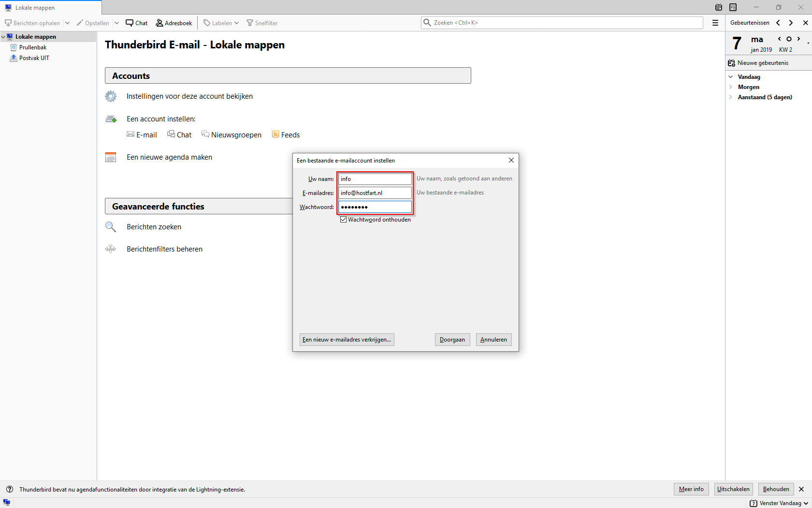The height and width of the screenshot is (508, 812).
Task: Click mini-day previous arrow
Action: pos(779,39)
